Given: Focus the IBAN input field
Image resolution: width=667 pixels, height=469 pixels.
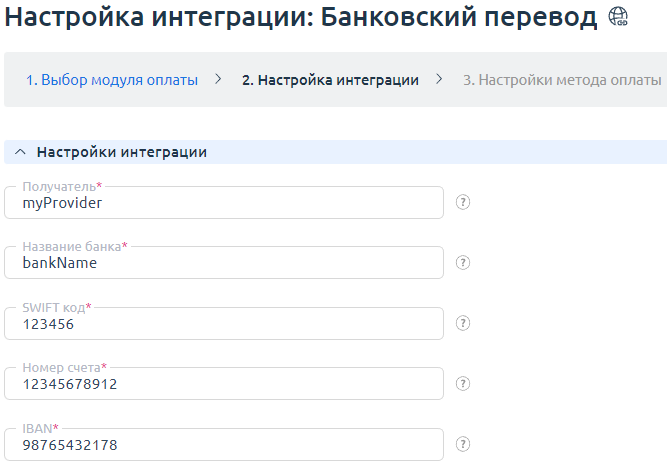Looking at the screenshot, I should 224,445.
